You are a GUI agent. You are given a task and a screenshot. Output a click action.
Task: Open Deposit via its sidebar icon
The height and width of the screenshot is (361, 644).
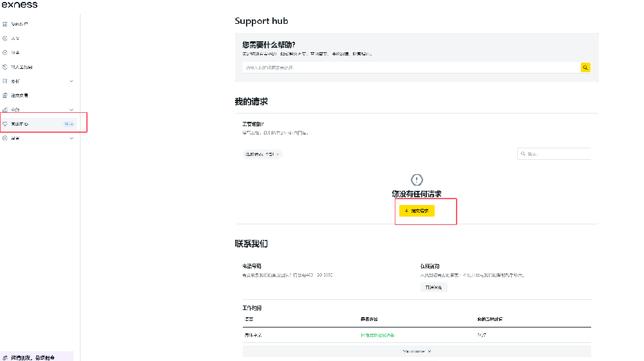(x=5, y=39)
